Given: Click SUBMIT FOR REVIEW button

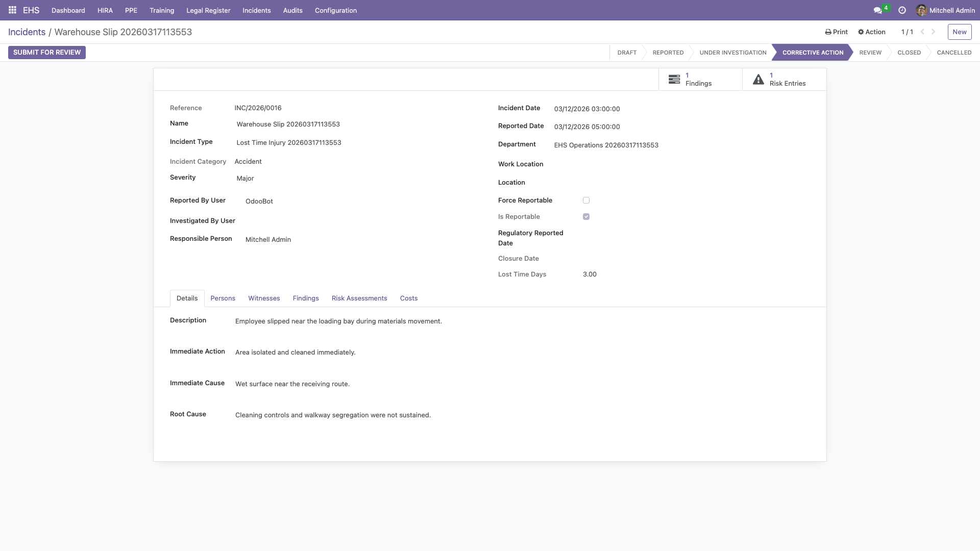Looking at the screenshot, I should click(x=46, y=52).
